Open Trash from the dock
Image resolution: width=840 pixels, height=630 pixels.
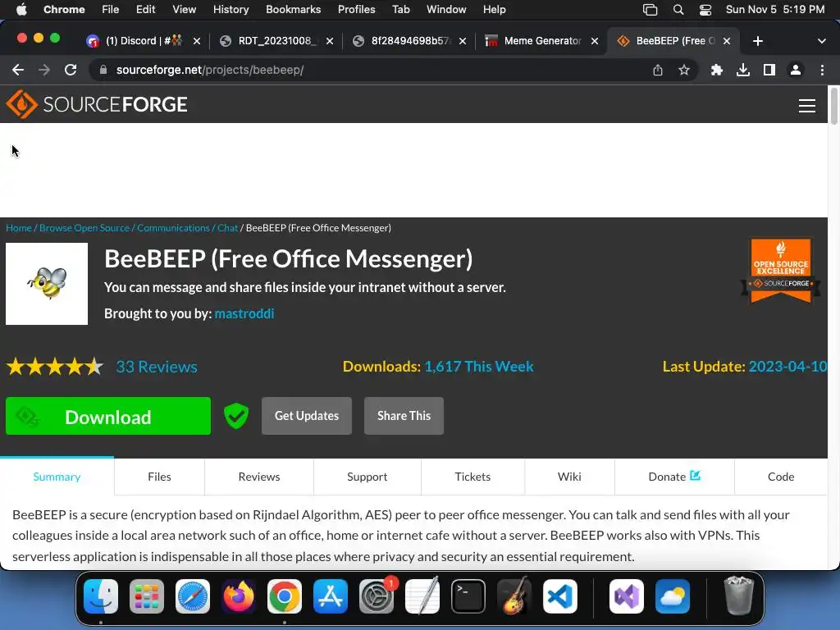(x=739, y=596)
